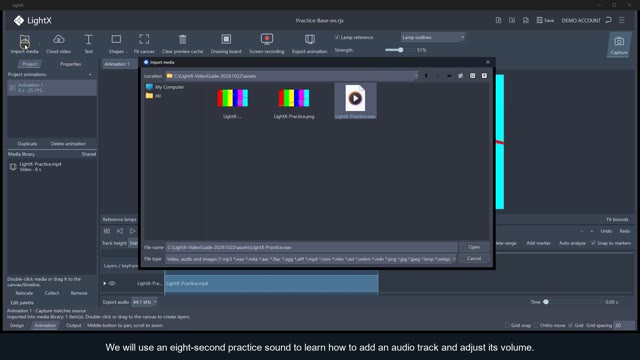Viewport: 640px width, 360px height.
Task: Click Cancel in Import media dialog
Action: click(474, 258)
